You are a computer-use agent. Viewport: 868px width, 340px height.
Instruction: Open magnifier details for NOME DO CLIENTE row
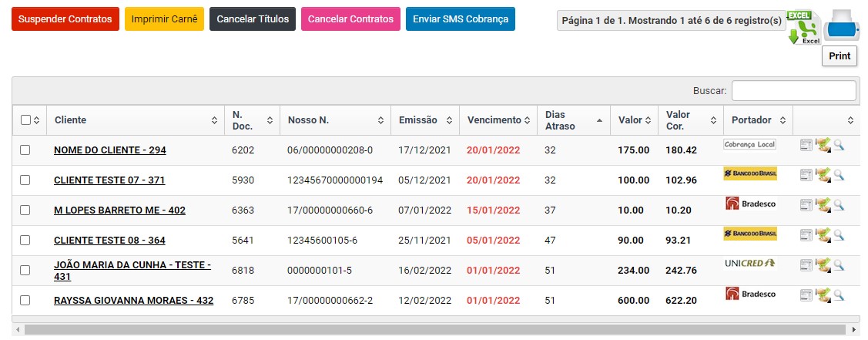[x=839, y=145]
